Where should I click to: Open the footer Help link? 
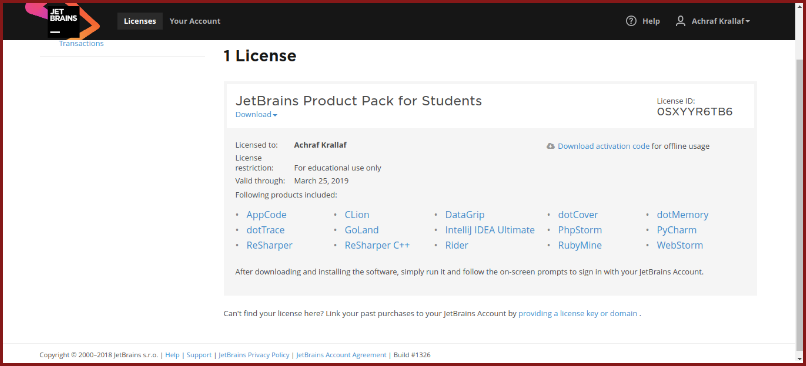click(x=172, y=355)
